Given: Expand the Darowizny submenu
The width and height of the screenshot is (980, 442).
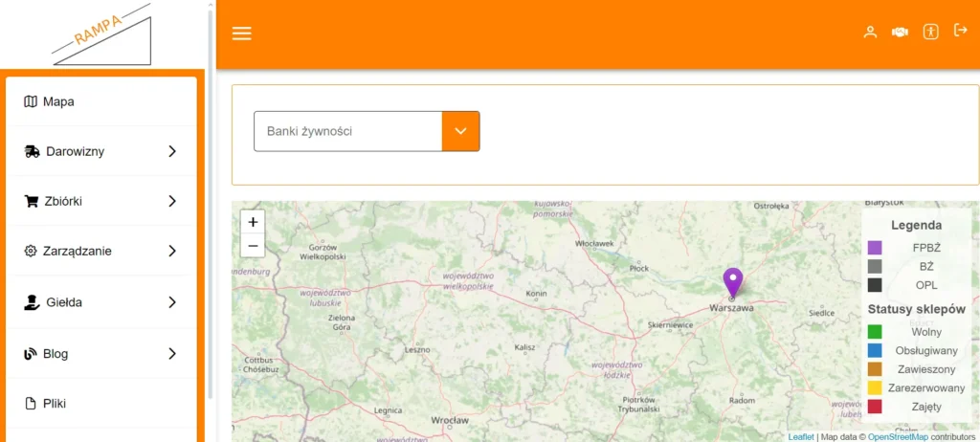Looking at the screenshot, I should tap(100, 151).
